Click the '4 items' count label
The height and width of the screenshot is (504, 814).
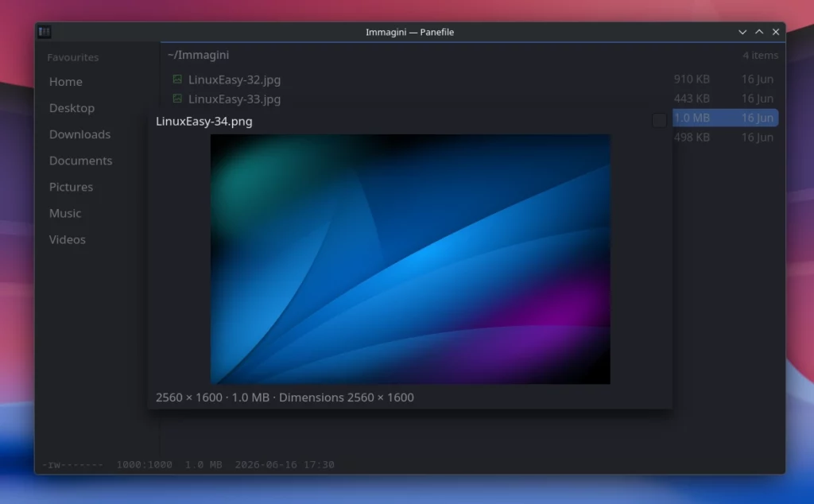point(760,55)
